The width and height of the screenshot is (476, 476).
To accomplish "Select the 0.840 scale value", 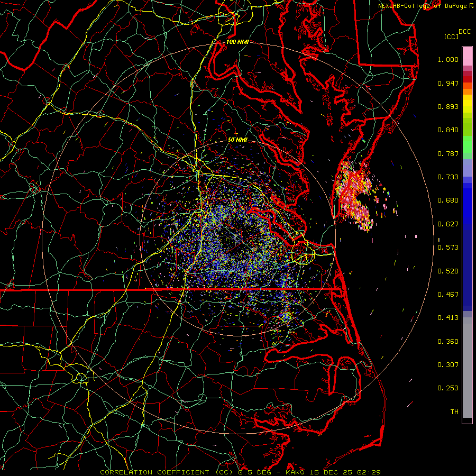I will click(448, 130).
